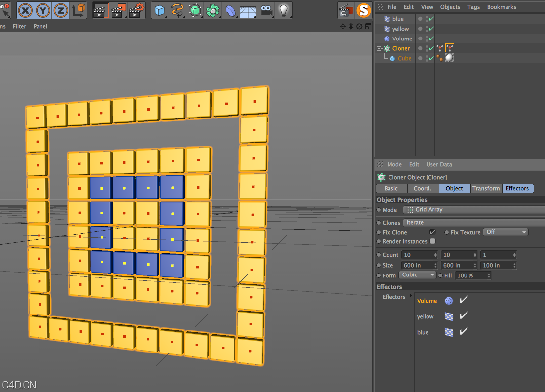Toggle the Volume object visibility dot
This screenshot has height=392, width=545.
420,38
